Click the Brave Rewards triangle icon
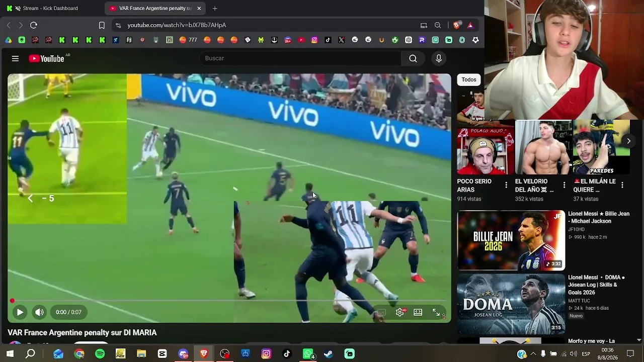The width and height of the screenshot is (644, 362). tap(470, 25)
